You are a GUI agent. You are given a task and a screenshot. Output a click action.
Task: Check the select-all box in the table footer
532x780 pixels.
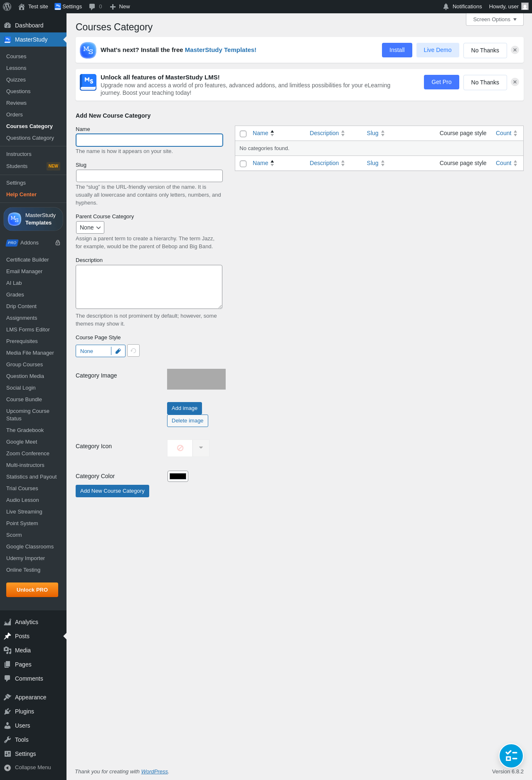tap(243, 164)
